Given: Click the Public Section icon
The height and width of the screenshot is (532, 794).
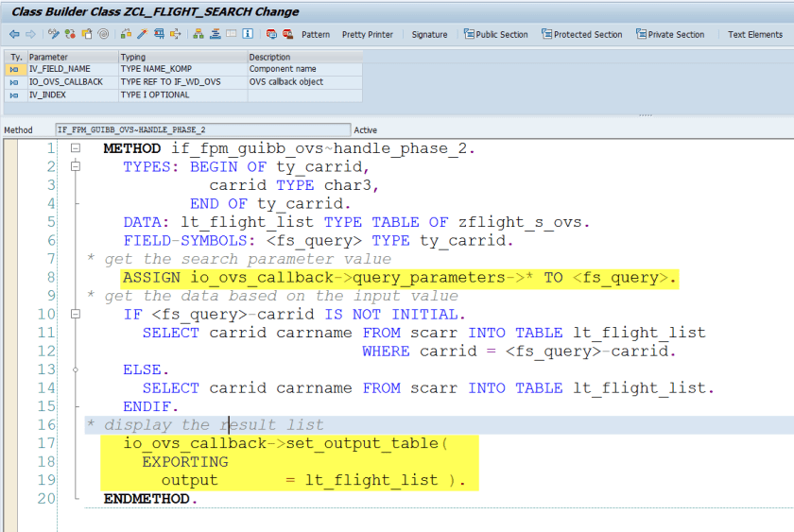Looking at the screenshot, I should [x=469, y=34].
